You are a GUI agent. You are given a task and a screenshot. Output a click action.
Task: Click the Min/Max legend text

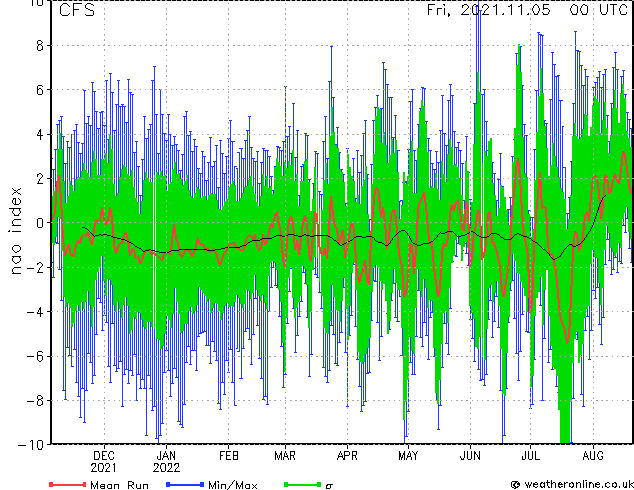click(233, 485)
